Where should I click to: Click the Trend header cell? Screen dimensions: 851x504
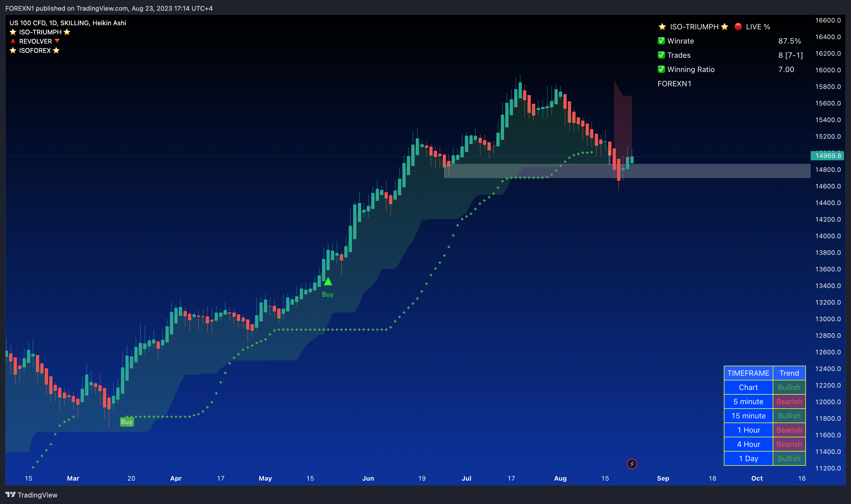click(x=789, y=373)
